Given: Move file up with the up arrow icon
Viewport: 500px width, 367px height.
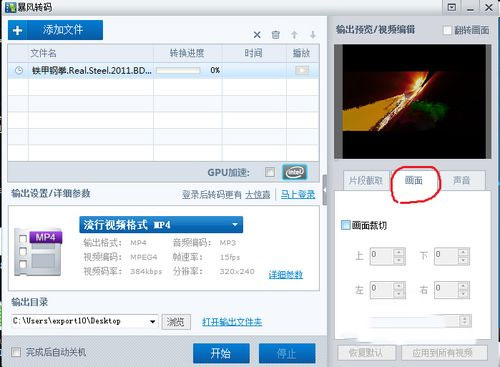Looking at the screenshot, I should (x=294, y=35).
